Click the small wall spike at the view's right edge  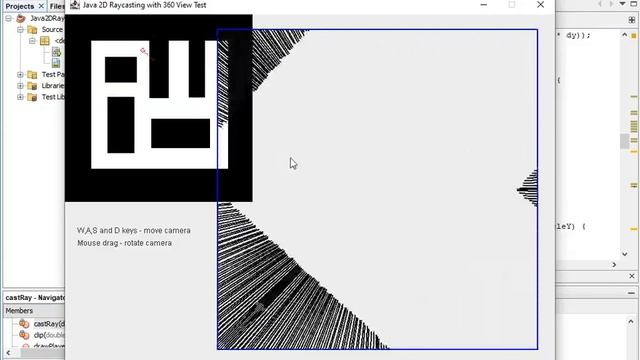point(528,189)
